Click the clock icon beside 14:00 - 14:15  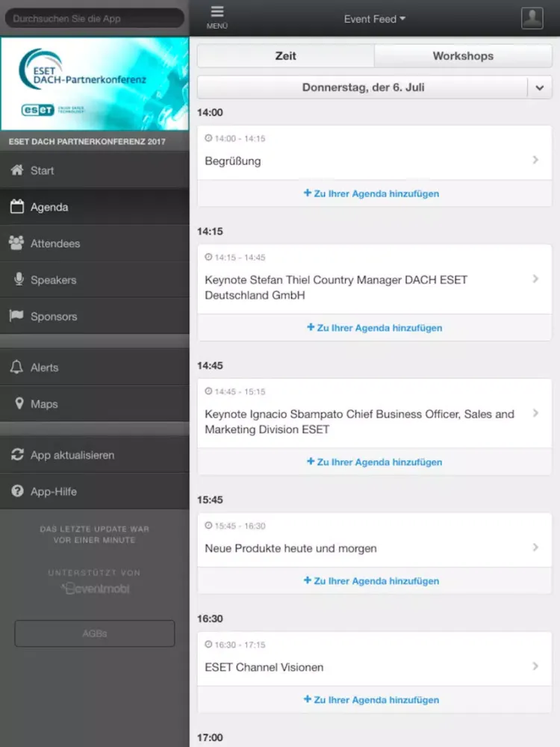208,138
